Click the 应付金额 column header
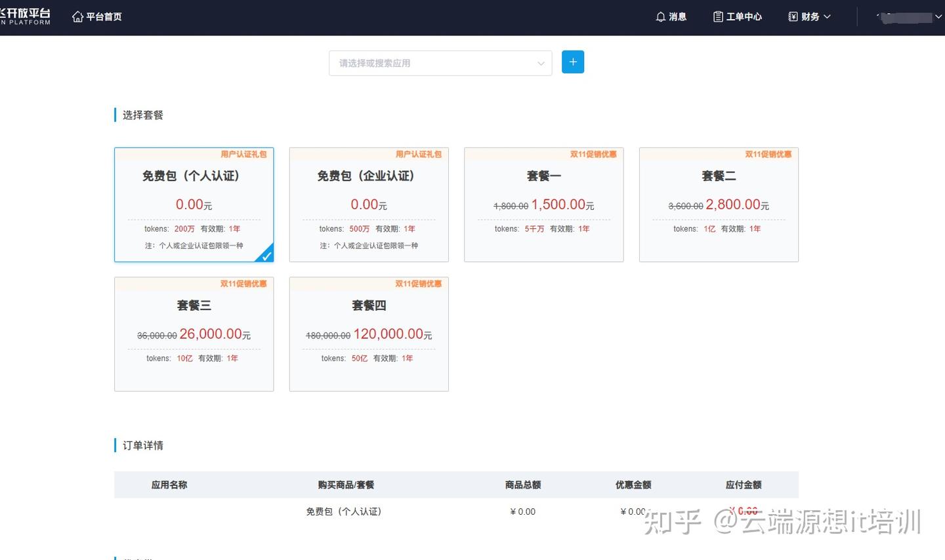Image resolution: width=945 pixels, height=560 pixels. pos(743,485)
